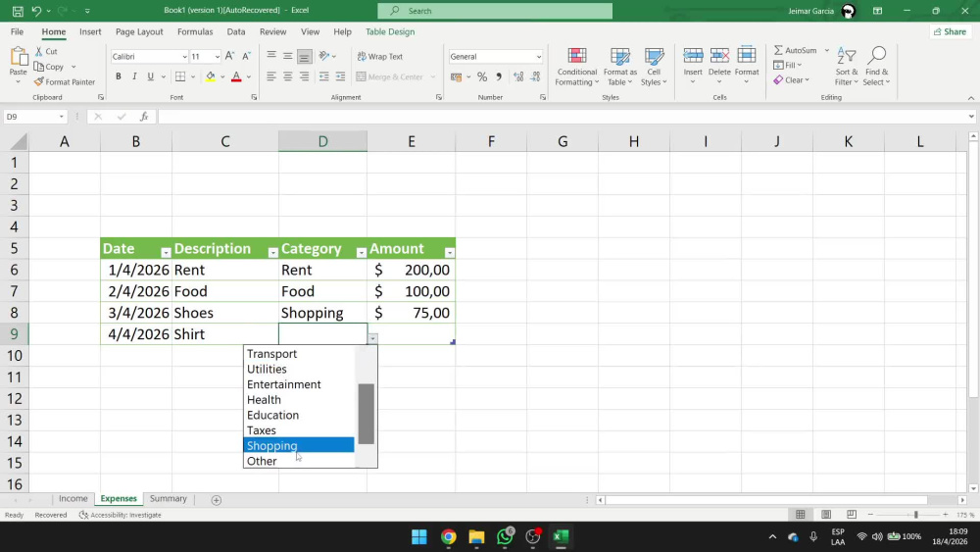Toggle Wrap Text on

coord(380,56)
